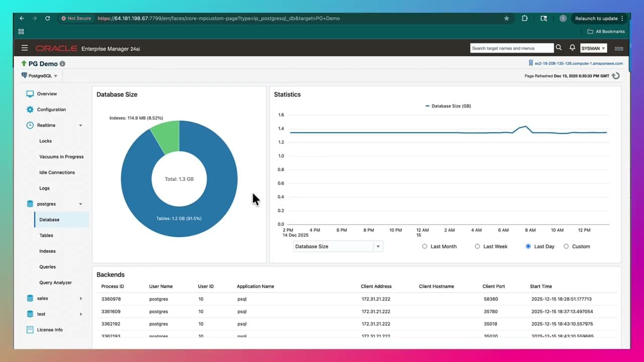Select the Configuration gear icon
The height and width of the screenshot is (362, 644).
[30, 109]
